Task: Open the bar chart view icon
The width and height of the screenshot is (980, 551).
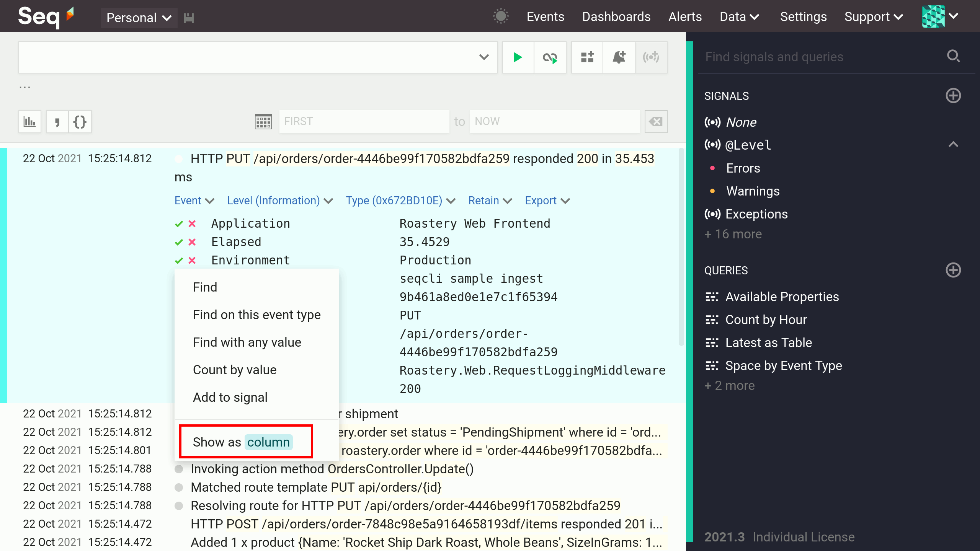Action: [30, 122]
